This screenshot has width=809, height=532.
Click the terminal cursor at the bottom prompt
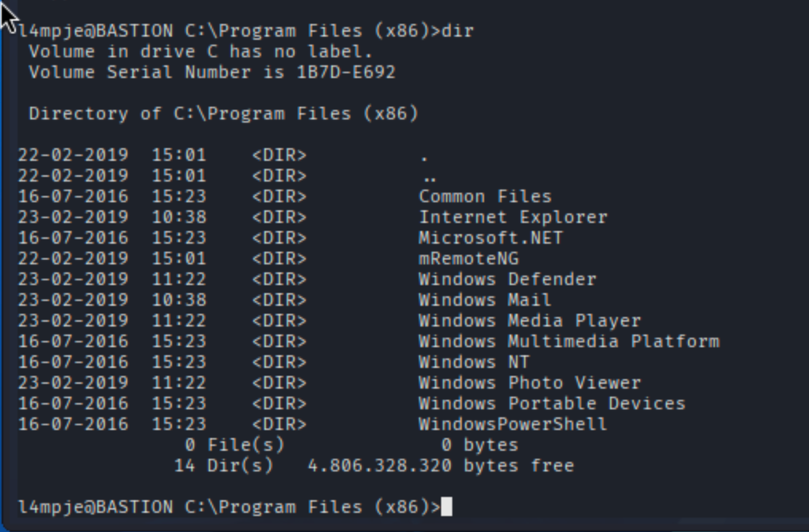pos(447,507)
